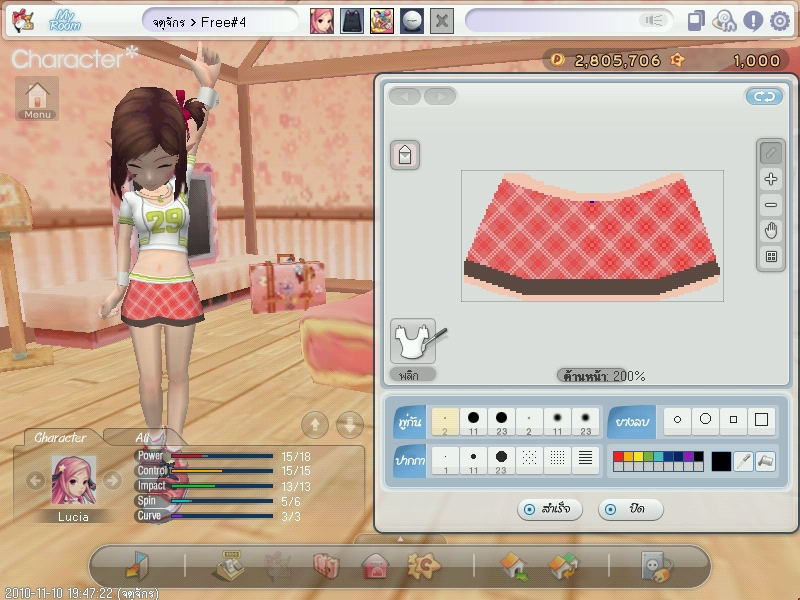Select the white golf ball icon in the top bar
Screen dimensions: 800x600
[x=412, y=21]
